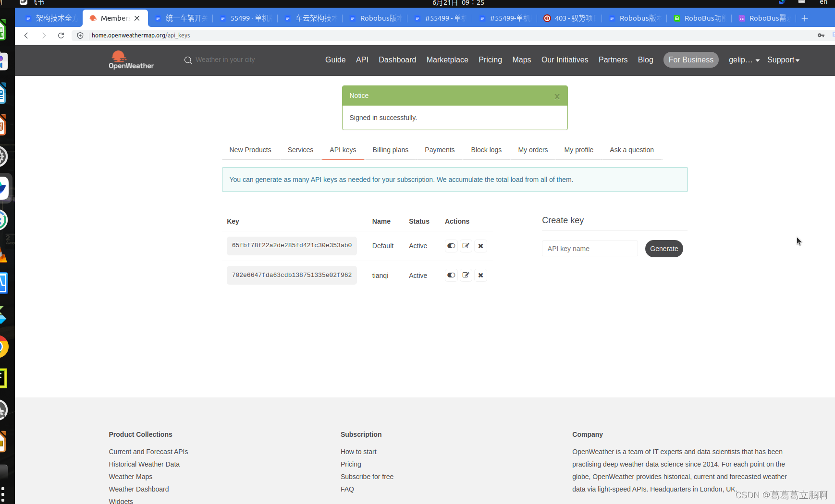This screenshot has width=835, height=504.
Task: Open Weather Dashboard footer link
Action: 139,489
